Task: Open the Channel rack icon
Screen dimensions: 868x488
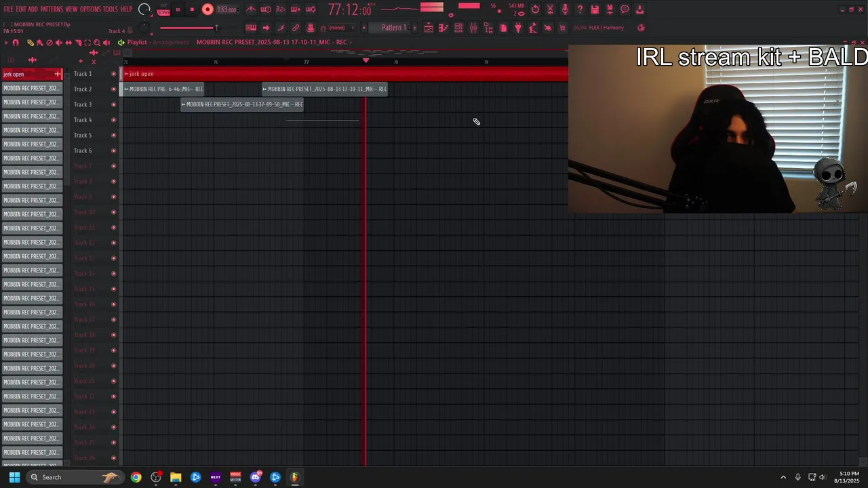Action: 458,28
